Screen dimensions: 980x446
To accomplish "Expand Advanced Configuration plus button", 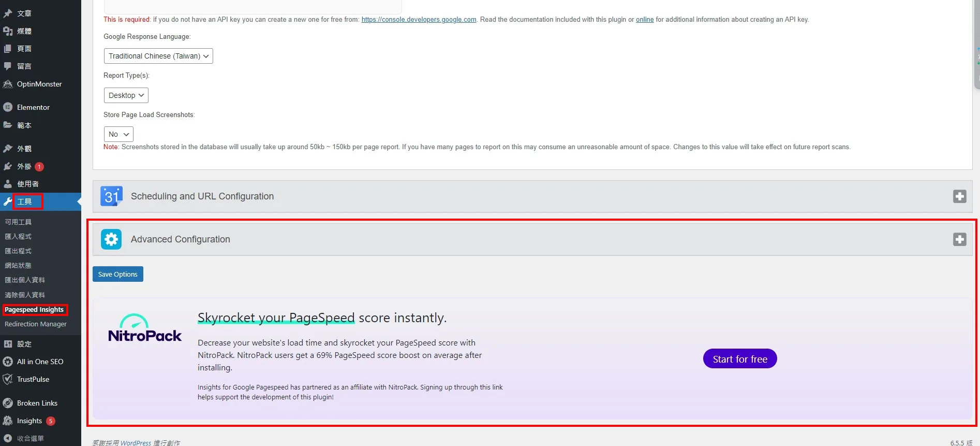I will click(x=960, y=239).
